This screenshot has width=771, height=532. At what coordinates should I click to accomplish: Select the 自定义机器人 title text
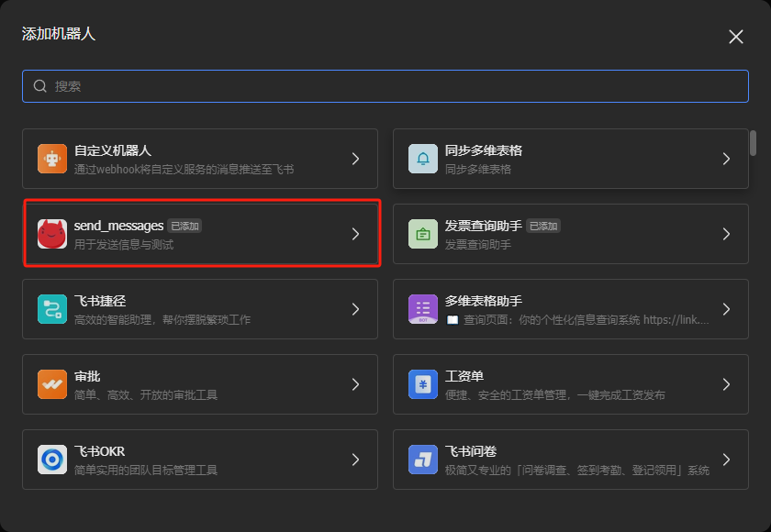[113, 150]
